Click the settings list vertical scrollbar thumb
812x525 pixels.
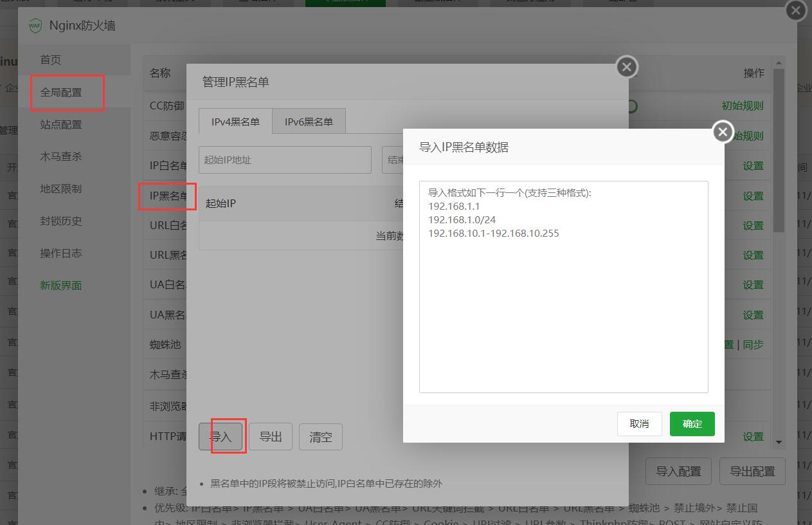click(779, 150)
